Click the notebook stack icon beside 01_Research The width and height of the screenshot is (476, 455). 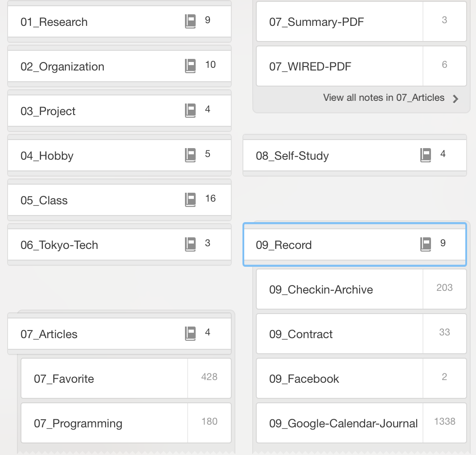coord(190,21)
